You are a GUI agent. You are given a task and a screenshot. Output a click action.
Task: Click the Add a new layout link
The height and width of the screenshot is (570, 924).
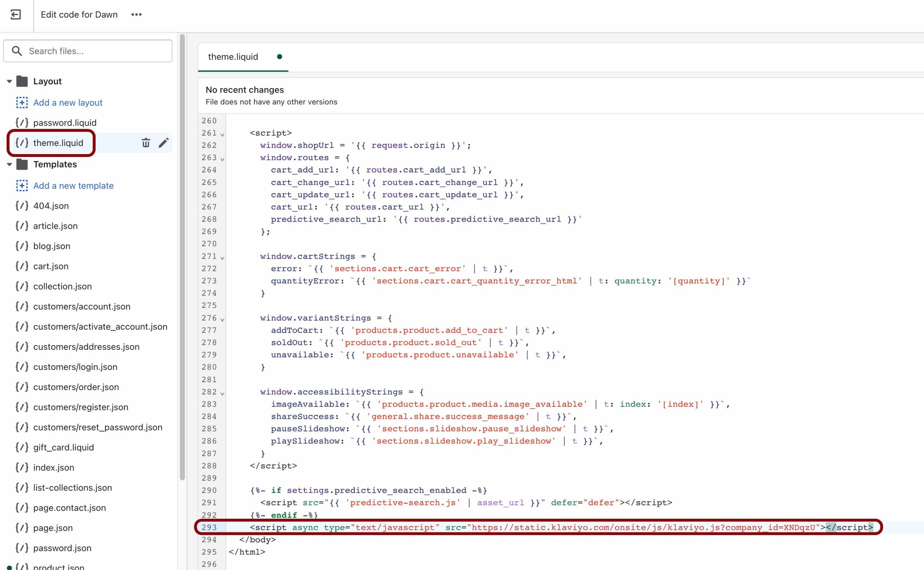[68, 103]
